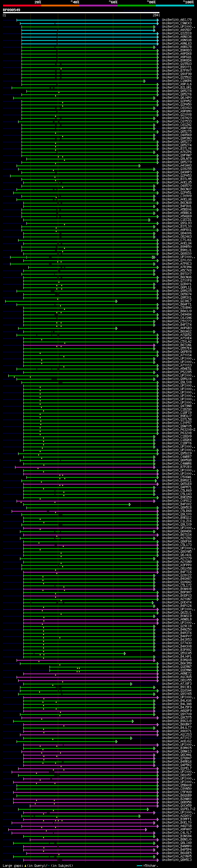Select the UniRef100_B9R8D4 label
The height and width of the screenshot is (868, 197).
(x=177, y=60)
